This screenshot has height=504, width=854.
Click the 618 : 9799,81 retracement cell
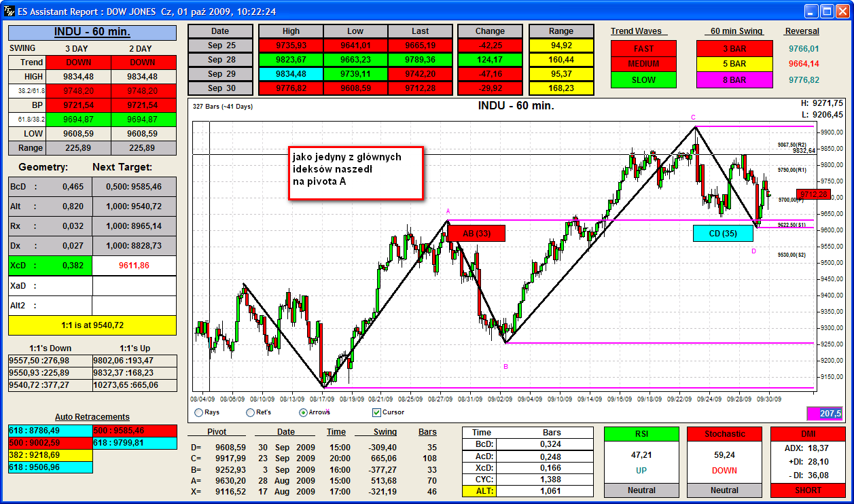click(134, 443)
